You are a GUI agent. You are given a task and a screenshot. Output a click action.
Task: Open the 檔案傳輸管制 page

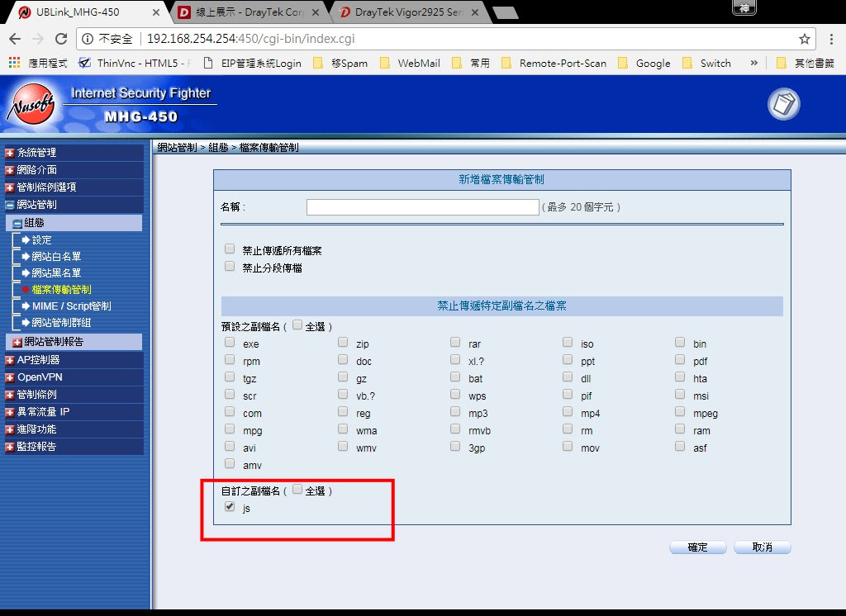click(61, 290)
